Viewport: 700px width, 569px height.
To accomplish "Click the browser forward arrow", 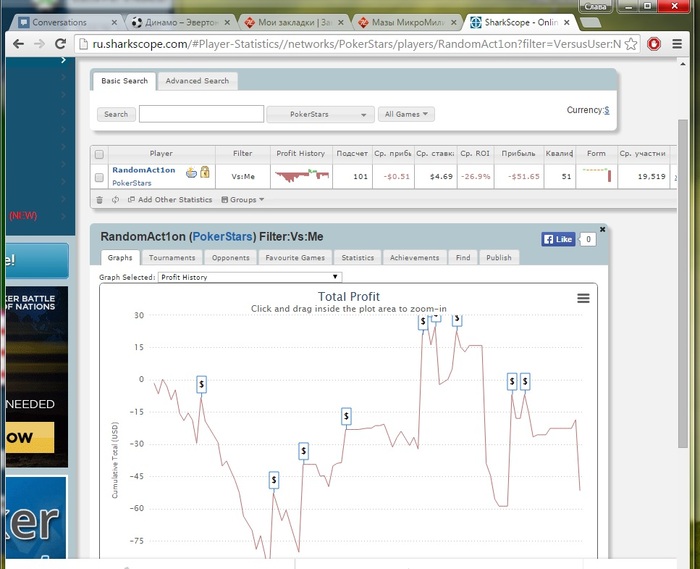I will [x=39, y=44].
